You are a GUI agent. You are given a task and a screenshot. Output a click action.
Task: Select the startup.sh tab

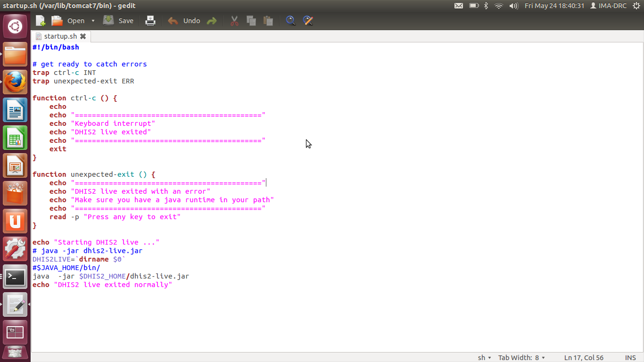(60, 36)
